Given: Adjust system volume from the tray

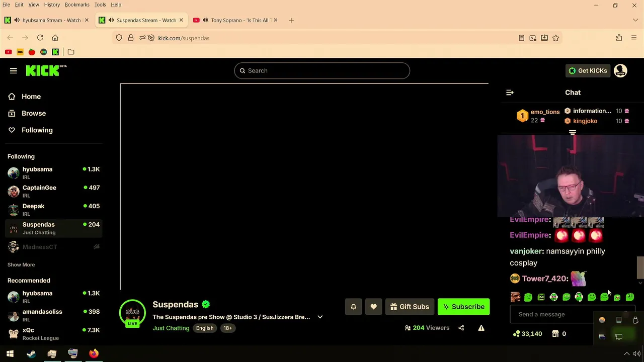Looking at the screenshot, I should (x=637, y=353).
